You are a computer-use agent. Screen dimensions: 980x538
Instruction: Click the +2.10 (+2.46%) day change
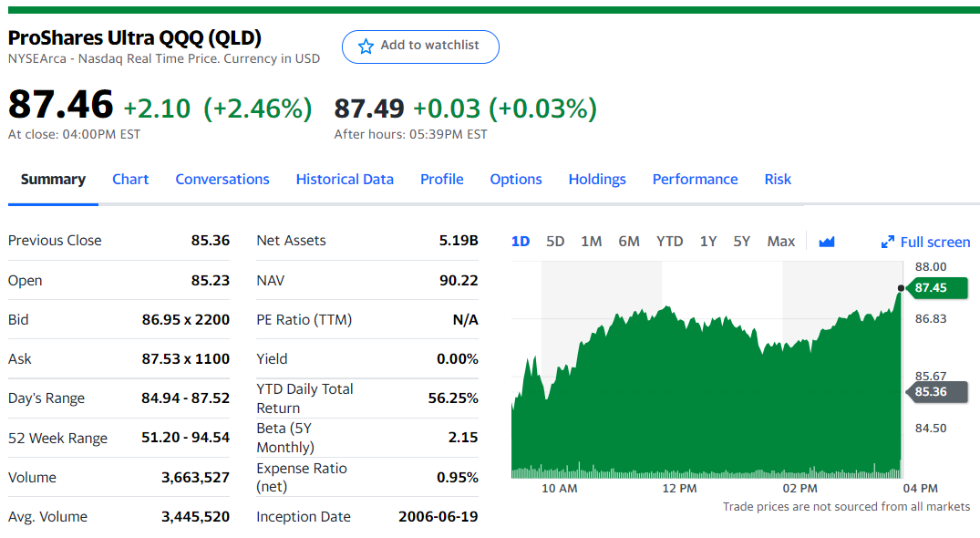[218, 109]
